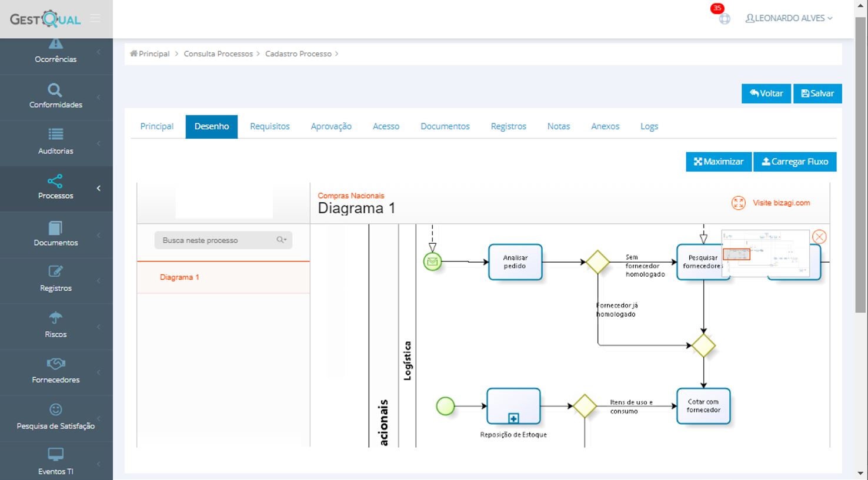This screenshot has width=868, height=480.
Task: Open Processos share icon
Action: tap(55, 181)
